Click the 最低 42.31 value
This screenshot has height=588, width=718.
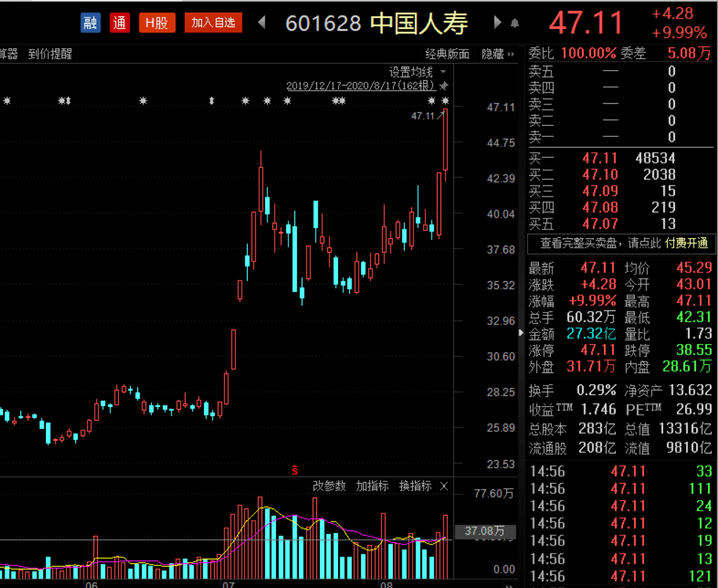(x=694, y=317)
